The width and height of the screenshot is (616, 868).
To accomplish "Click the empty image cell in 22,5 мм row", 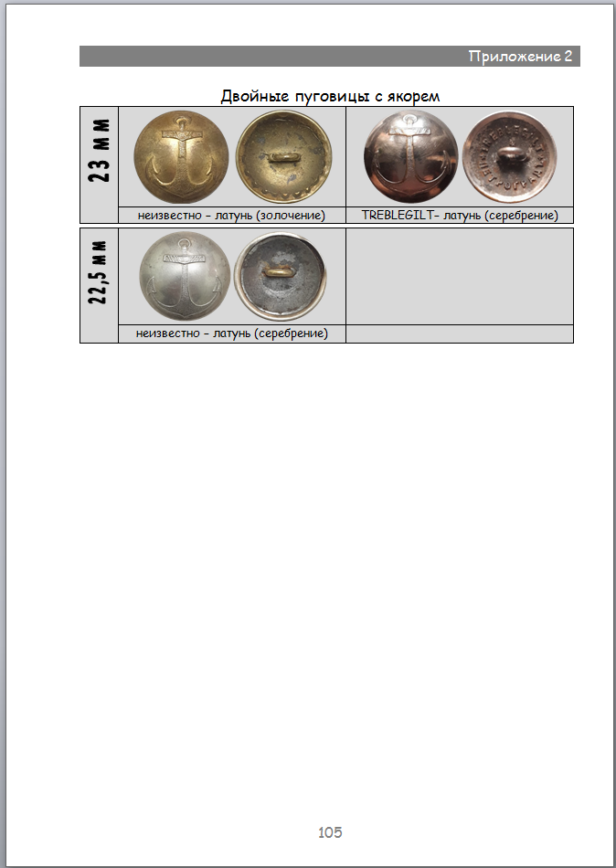I will pyautogui.click(x=460, y=276).
